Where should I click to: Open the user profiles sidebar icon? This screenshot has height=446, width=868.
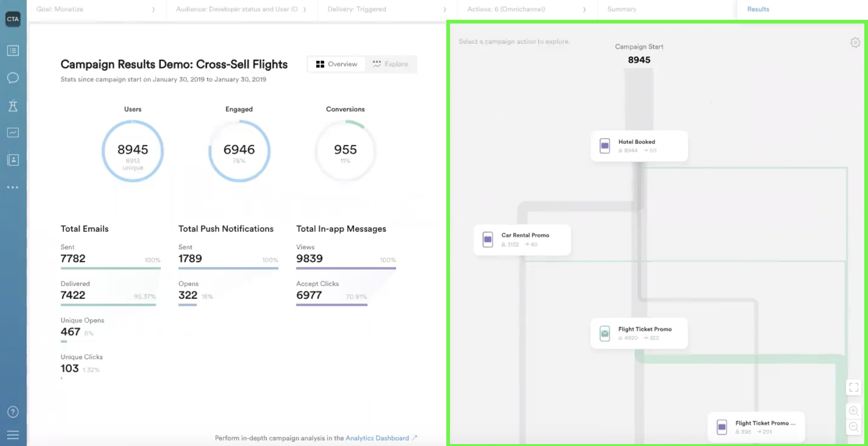point(13,160)
